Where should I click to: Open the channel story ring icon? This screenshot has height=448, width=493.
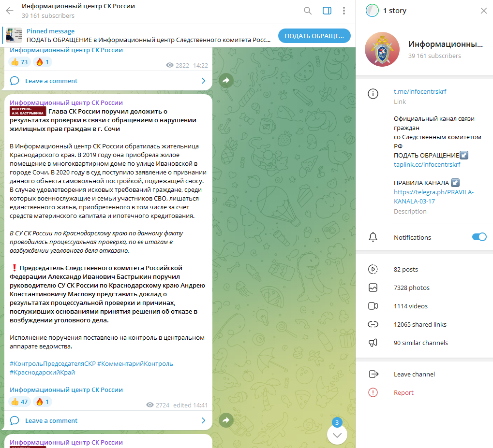pyautogui.click(x=372, y=10)
